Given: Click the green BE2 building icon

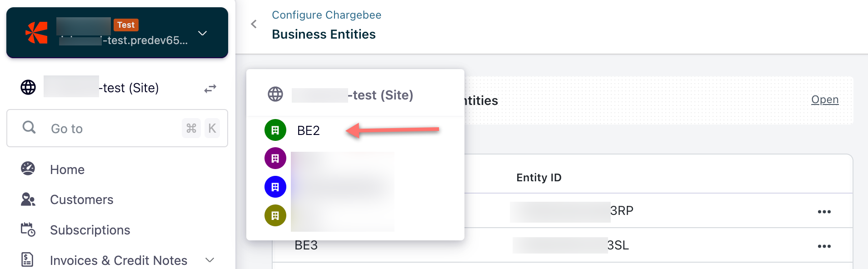Looking at the screenshot, I should (275, 130).
